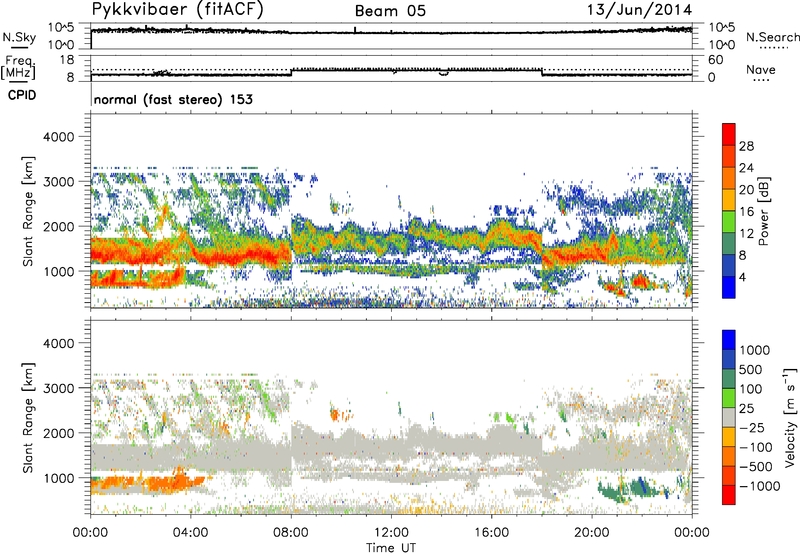Click the '12:00' time tick label
800x554 pixels.
click(391, 533)
